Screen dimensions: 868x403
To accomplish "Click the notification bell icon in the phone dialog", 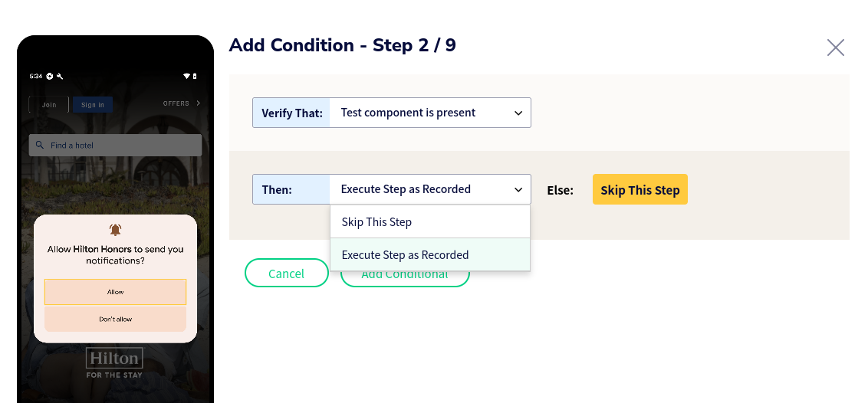I will point(115,230).
